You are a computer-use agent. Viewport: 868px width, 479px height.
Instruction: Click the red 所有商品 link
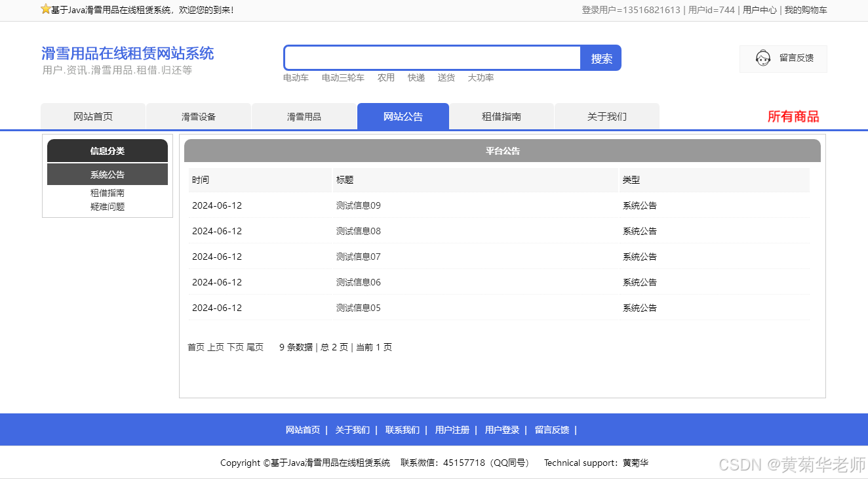pos(793,116)
